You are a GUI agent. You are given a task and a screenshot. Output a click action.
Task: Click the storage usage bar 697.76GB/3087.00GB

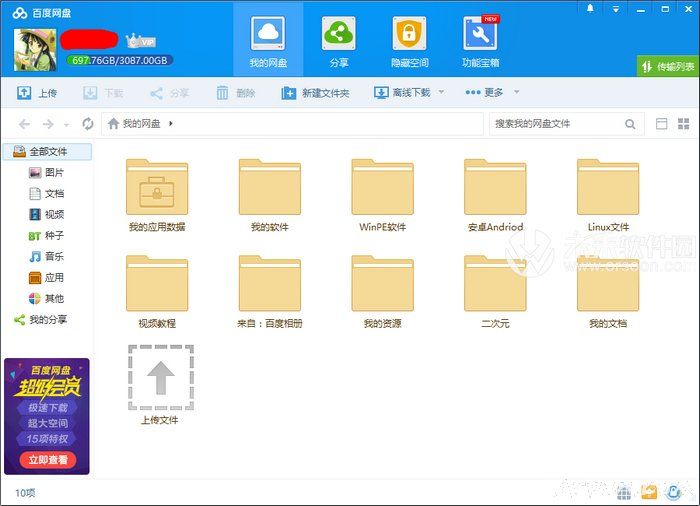coord(120,60)
